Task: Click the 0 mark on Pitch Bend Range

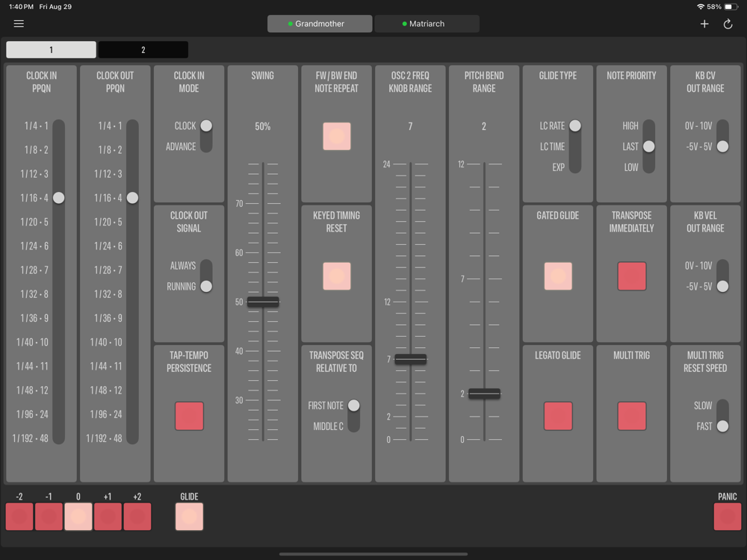Action: [x=462, y=440]
